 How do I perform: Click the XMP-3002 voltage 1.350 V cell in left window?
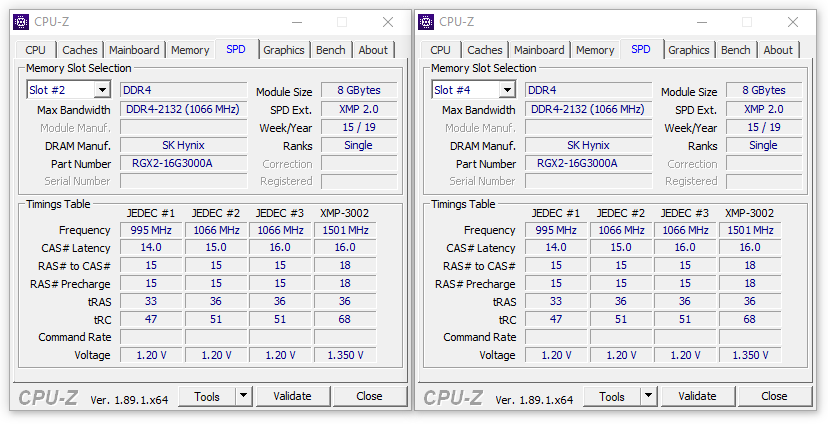(x=345, y=355)
